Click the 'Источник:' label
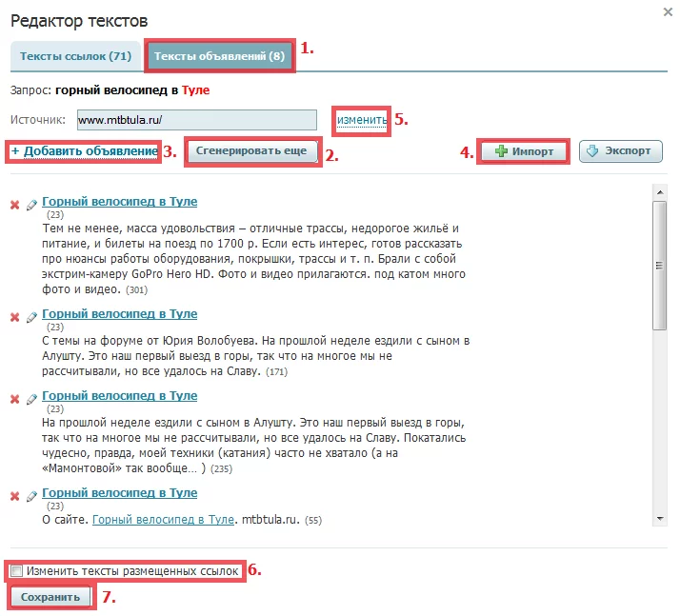This screenshot has width=680, height=616. point(38,120)
